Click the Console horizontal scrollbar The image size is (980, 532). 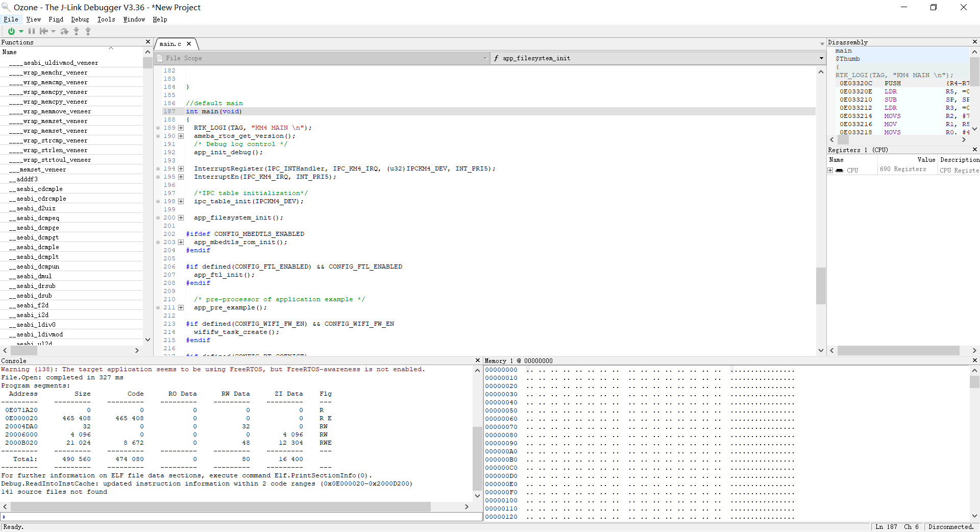click(x=220, y=506)
